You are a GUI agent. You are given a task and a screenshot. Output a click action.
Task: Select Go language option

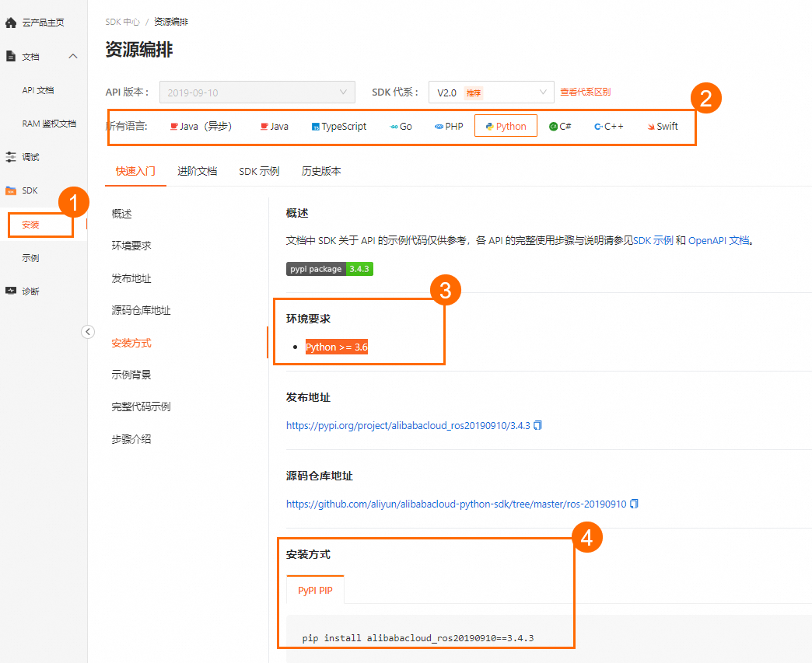click(401, 126)
